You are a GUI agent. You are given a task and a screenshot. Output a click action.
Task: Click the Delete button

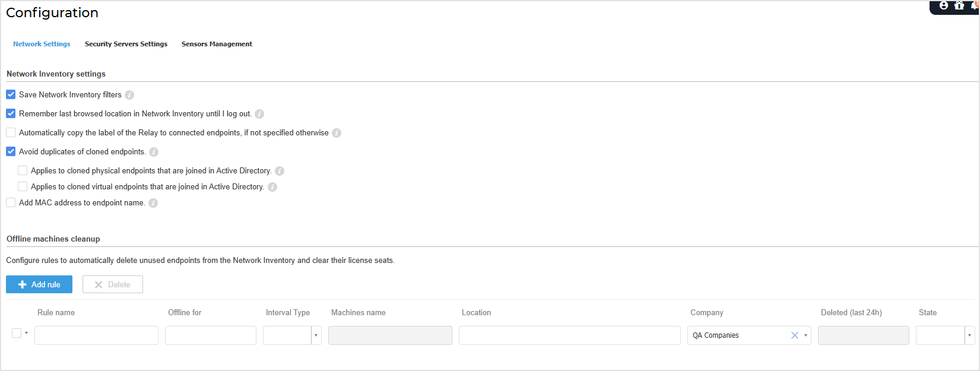[x=113, y=284]
